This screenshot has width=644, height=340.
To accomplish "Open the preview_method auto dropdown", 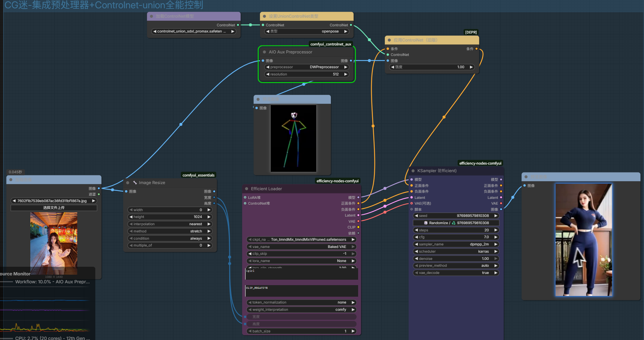I will (456, 266).
